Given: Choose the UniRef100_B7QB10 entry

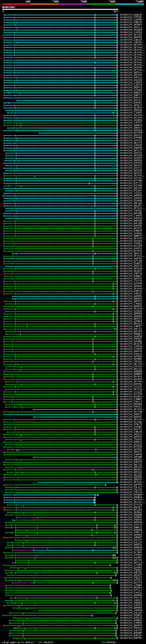Looking at the screenshot, I should pos(131,615).
